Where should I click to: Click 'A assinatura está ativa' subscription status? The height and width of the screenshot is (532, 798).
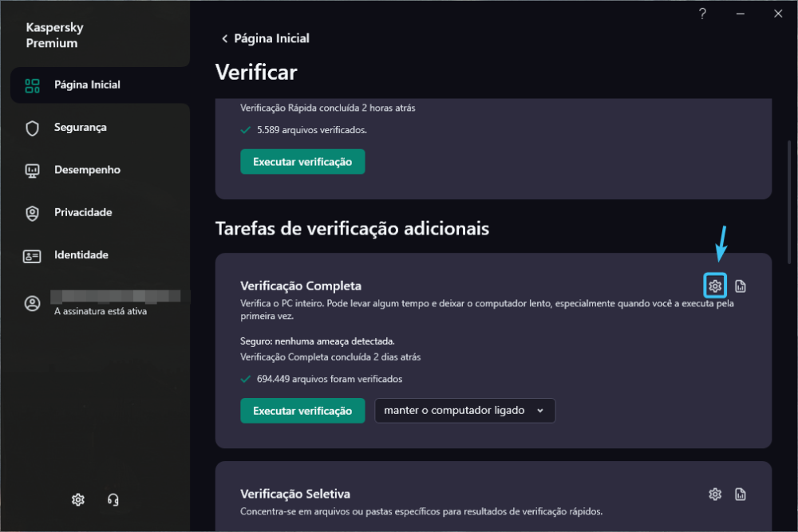click(101, 311)
